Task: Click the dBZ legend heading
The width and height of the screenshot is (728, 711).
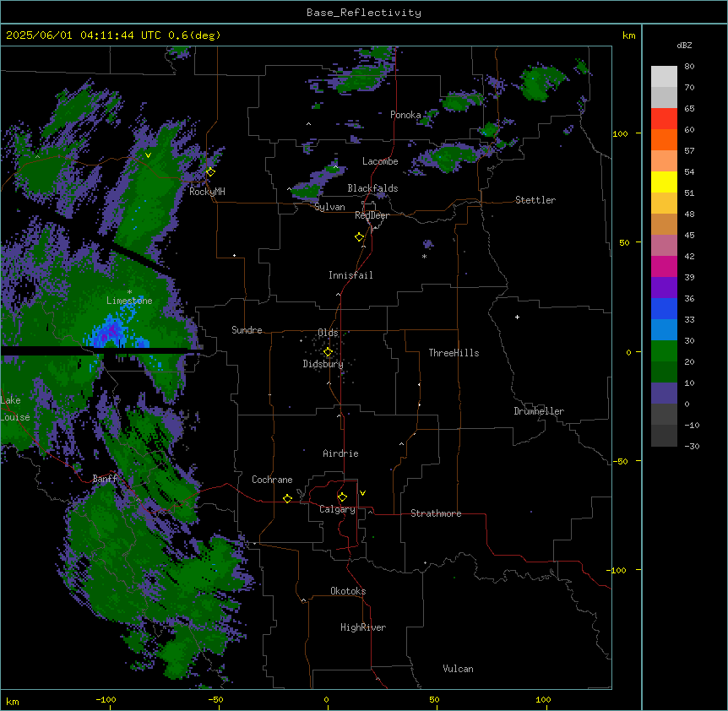Action: [x=684, y=45]
